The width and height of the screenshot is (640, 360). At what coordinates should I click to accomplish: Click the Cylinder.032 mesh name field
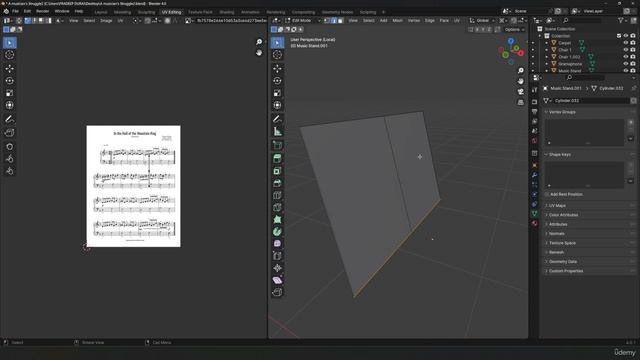[591, 100]
